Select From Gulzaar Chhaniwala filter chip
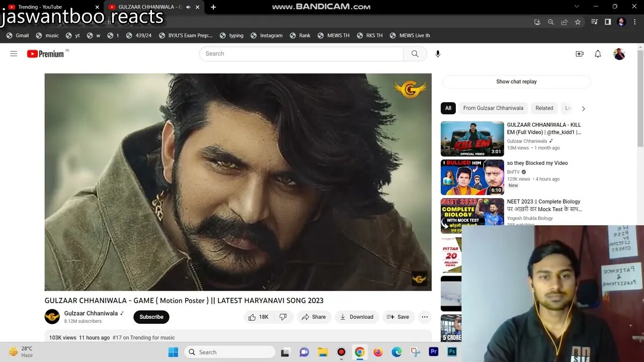The height and width of the screenshot is (362, 644). tap(493, 108)
